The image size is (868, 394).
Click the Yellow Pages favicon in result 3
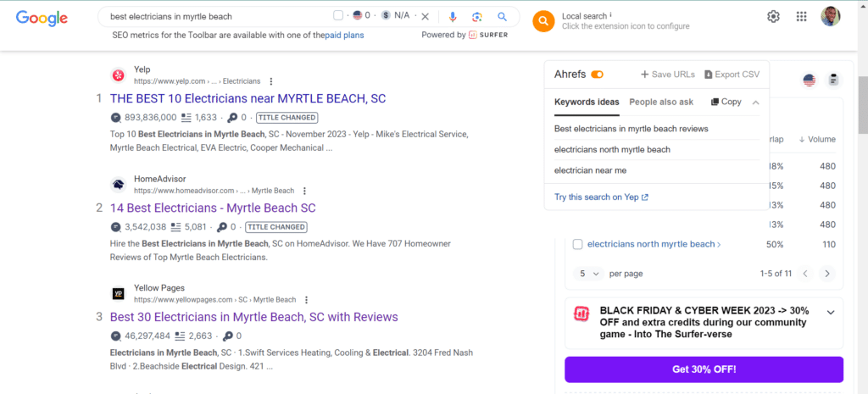click(118, 293)
